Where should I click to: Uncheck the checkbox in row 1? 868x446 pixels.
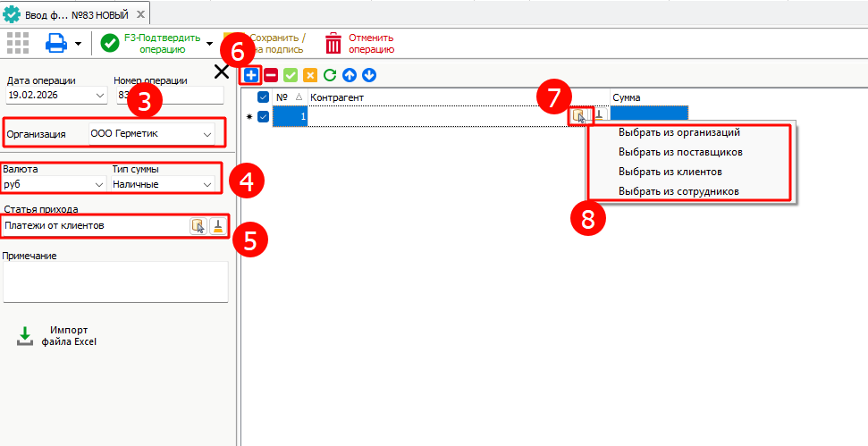(x=263, y=115)
